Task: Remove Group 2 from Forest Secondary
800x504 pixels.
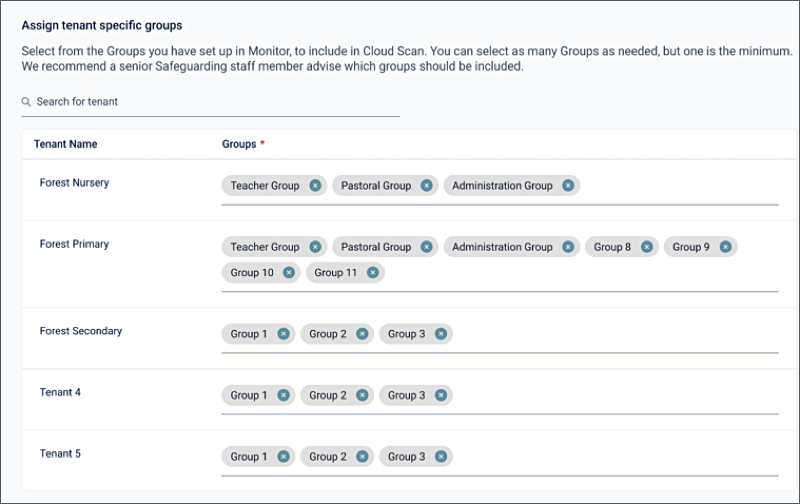Action: coord(362,334)
